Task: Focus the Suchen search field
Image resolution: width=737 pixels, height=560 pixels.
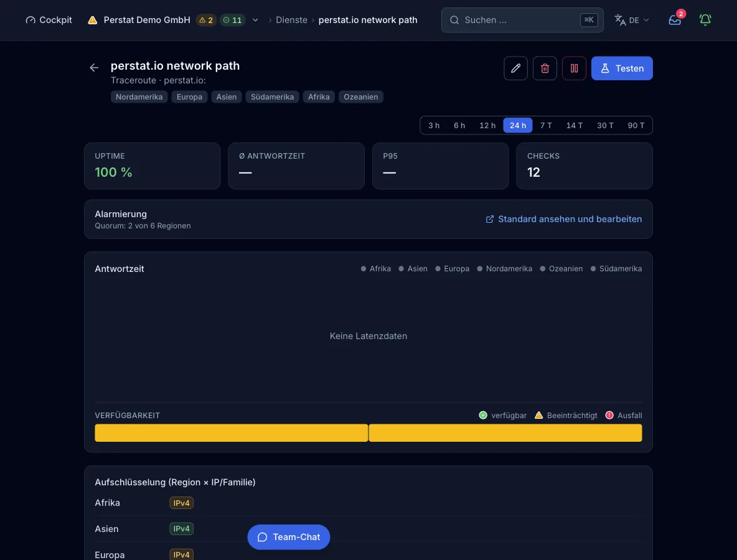Action: 522,20
